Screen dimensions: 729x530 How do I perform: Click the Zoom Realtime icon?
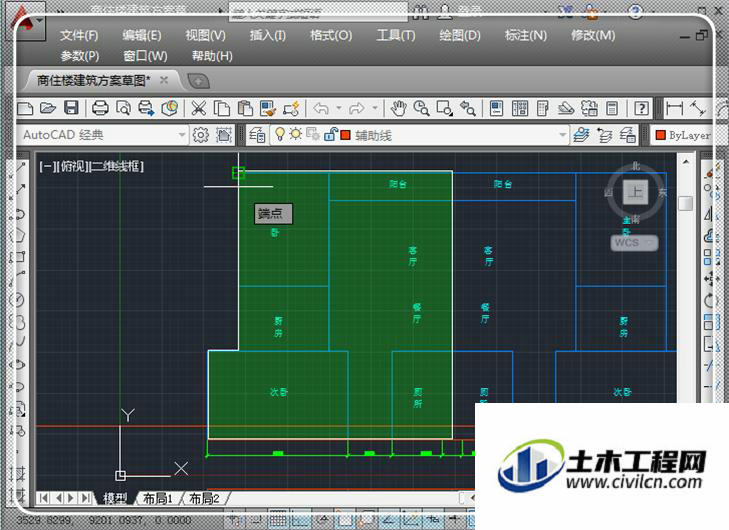pyautogui.click(x=421, y=109)
